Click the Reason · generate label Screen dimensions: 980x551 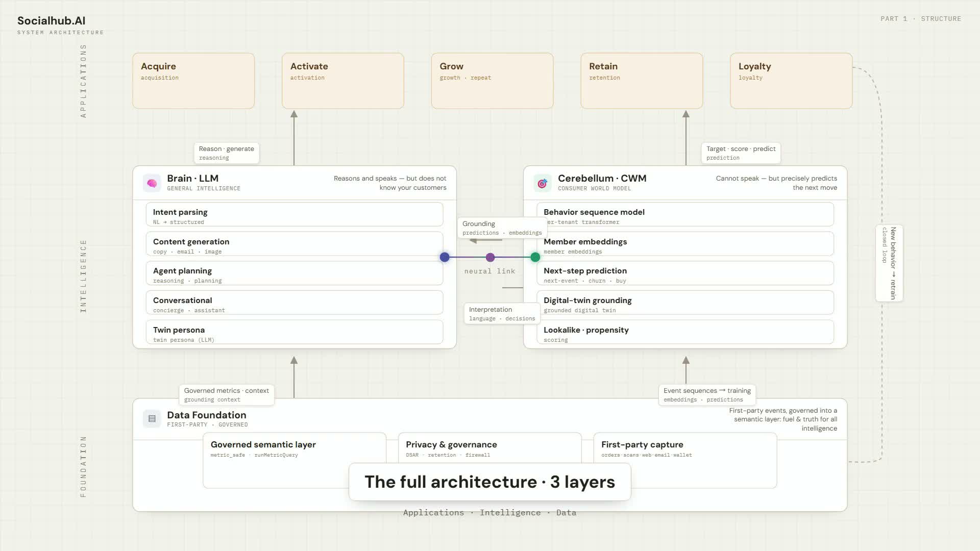[x=227, y=153]
